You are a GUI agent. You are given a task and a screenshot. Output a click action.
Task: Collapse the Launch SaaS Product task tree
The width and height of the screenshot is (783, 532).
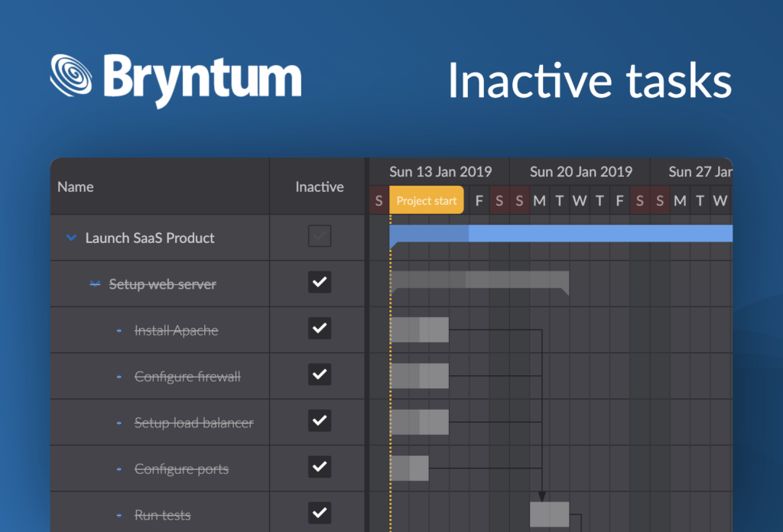[x=70, y=238]
